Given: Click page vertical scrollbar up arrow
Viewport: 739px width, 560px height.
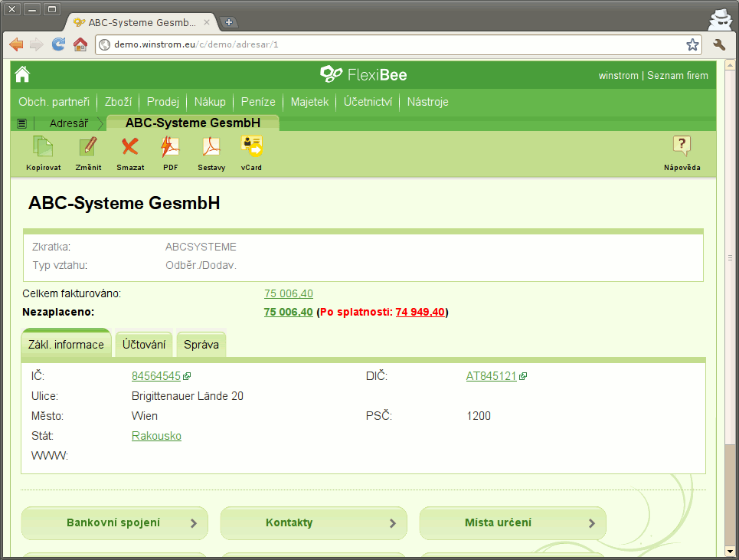Looking at the screenshot, I should pos(730,65).
